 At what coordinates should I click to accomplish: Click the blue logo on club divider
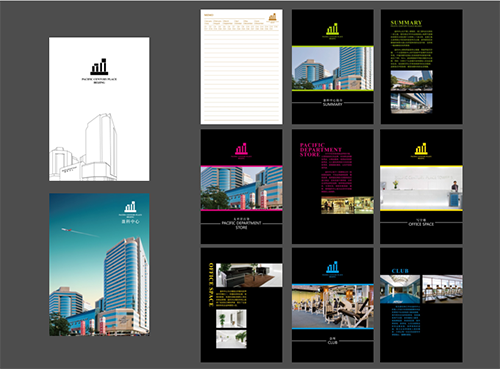(x=332, y=267)
